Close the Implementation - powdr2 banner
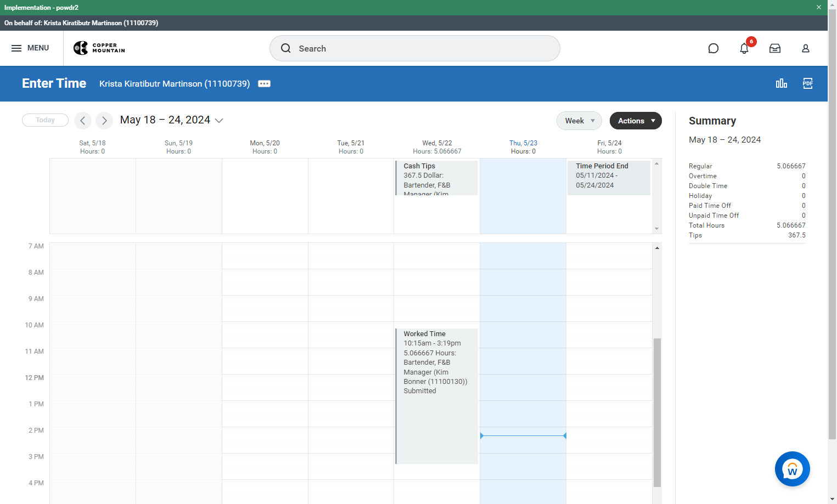This screenshot has width=837, height=504. pos(819,7)
